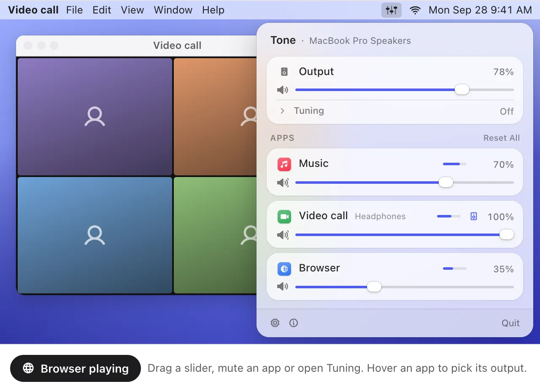Click the menu bar date and time
This screenshot has width=540, height=392.
point(480,10)
